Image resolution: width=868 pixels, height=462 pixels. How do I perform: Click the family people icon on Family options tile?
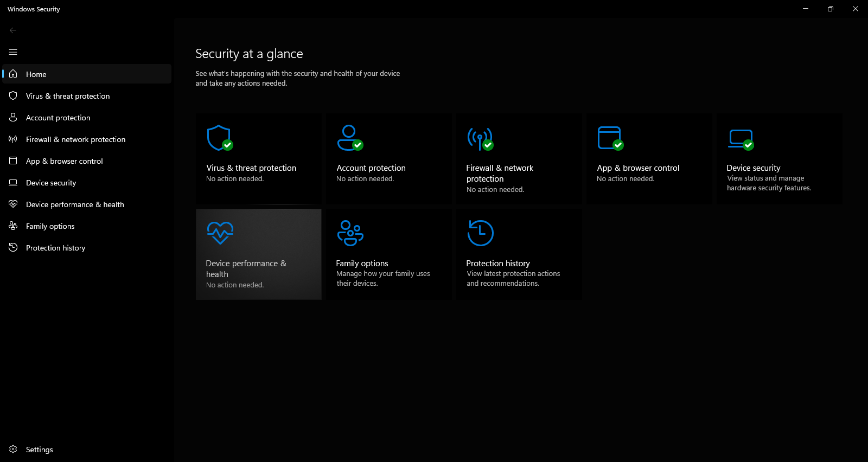point(350,233)
